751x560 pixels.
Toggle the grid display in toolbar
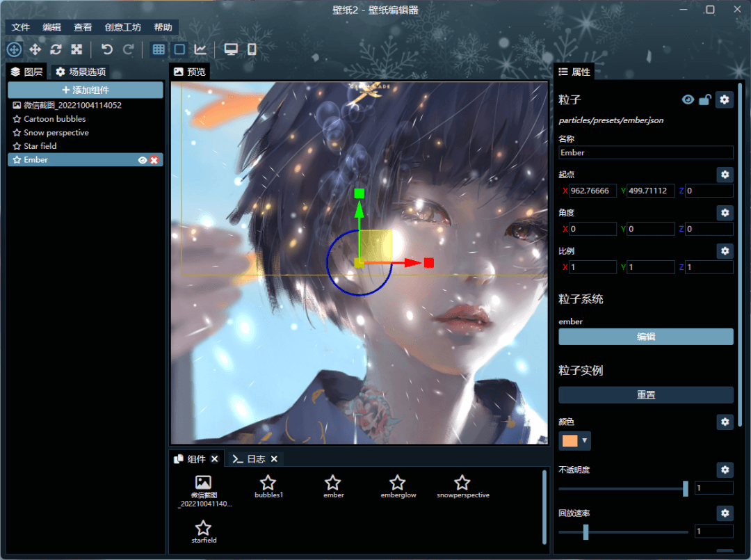click(x=159, y=49)
